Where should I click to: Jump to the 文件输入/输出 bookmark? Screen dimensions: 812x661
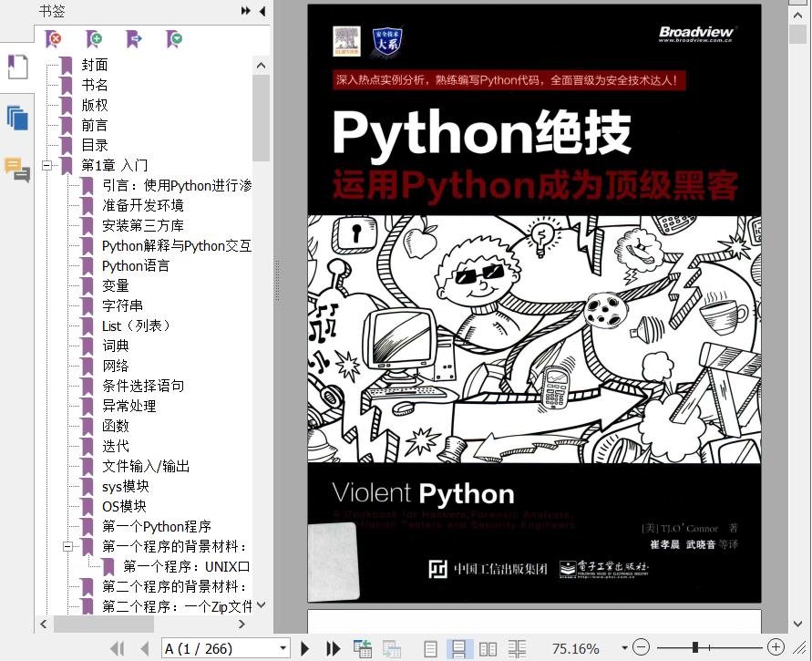[x=146, y=466]
